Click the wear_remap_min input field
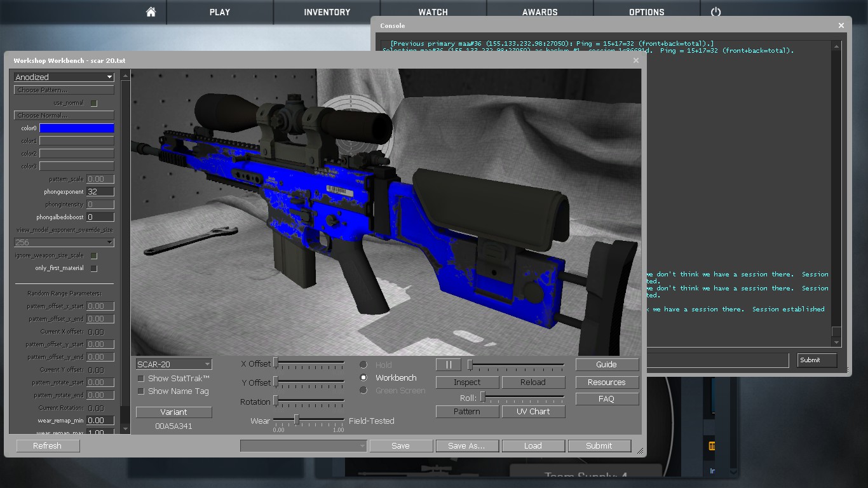868x488 pixels. (x=100, y=421)
